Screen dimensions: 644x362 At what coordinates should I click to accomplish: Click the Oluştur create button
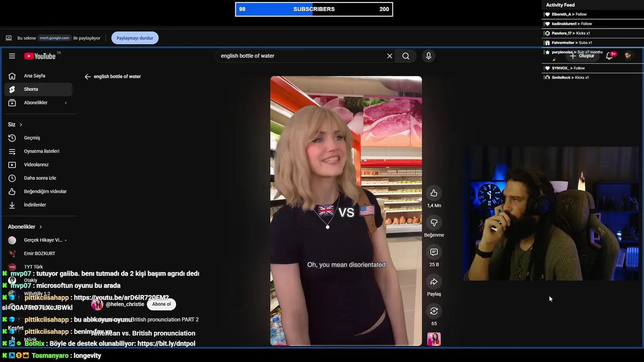(582, 56)
